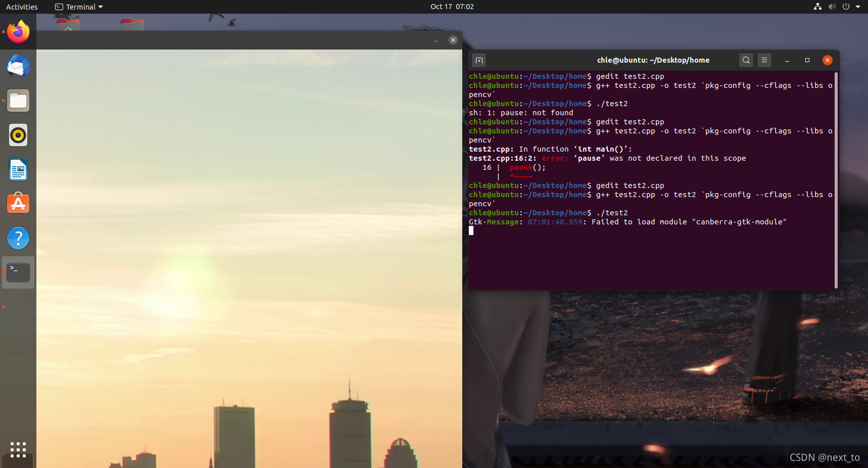The height and width of the screenshot is (468, 868).
Task: Select the Terminal icon in the dock
Action: tap(18, 272)
